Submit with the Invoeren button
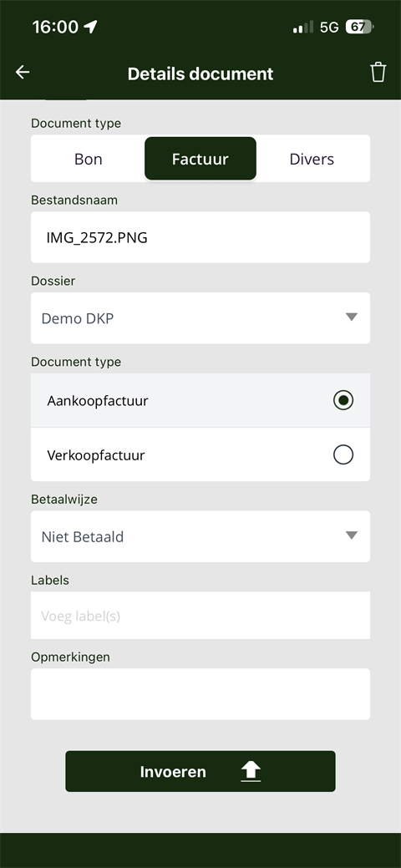The height and width of the screenshot is (868, 401). point(200,771)
